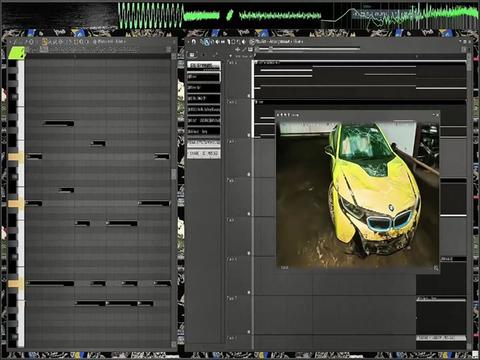Close the car image viewer window

[x=437, y=115]
